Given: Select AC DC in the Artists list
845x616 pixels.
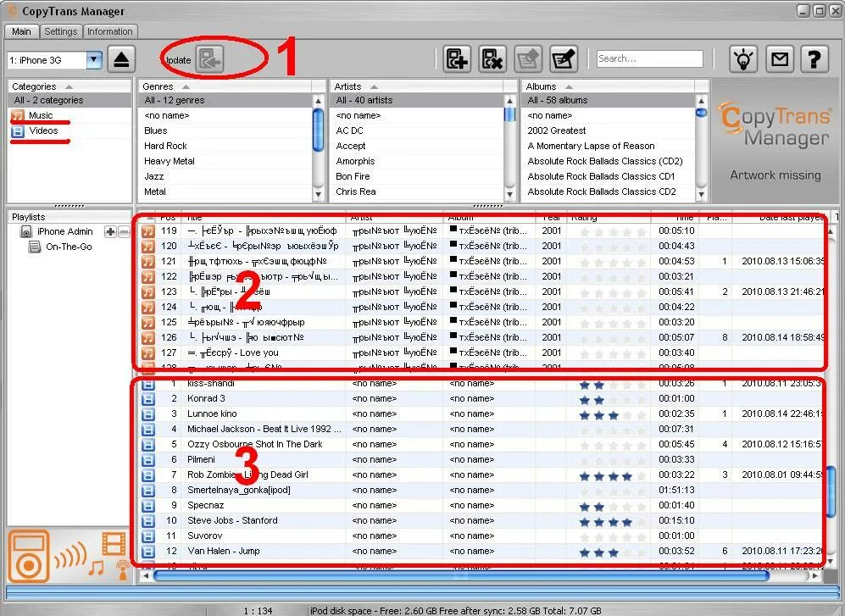Looking at the screenshot, I should 417,131.
